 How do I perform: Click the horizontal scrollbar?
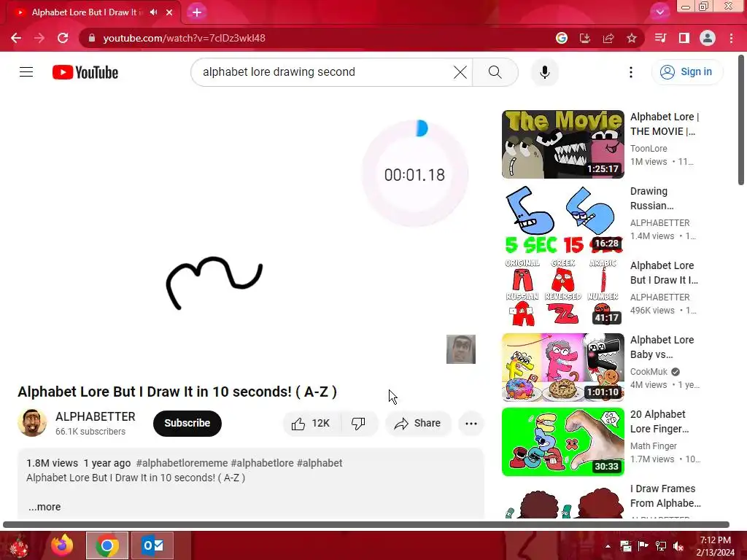point(366,525)
